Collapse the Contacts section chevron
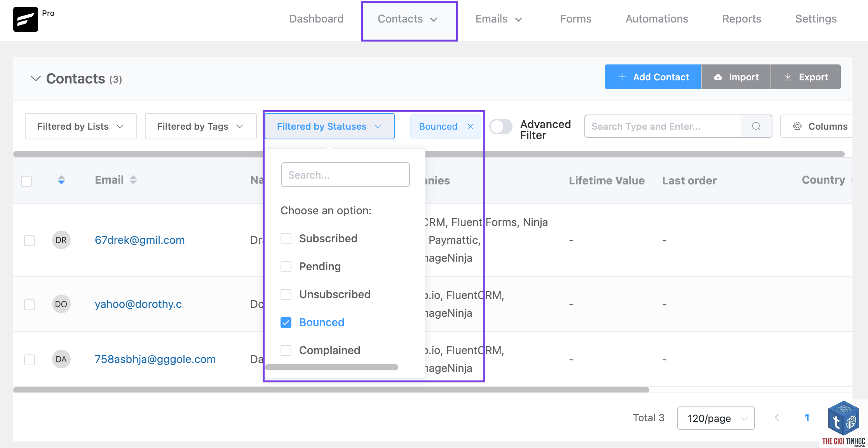Viewport: 868px width, 448px height. coord(35,78)
